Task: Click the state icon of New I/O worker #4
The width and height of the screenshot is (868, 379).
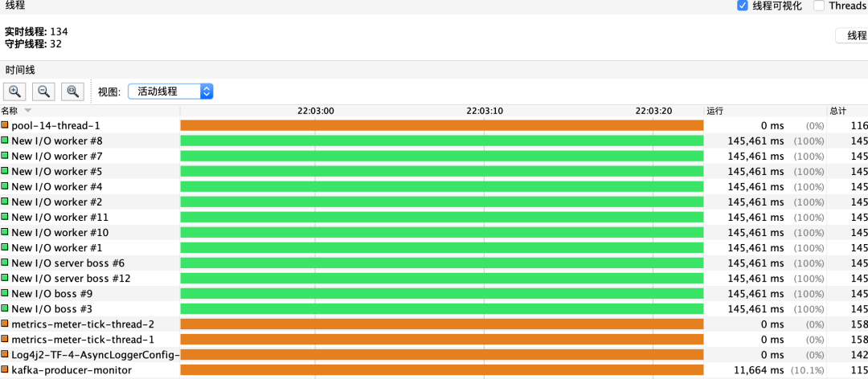Action: coord(5,186)
